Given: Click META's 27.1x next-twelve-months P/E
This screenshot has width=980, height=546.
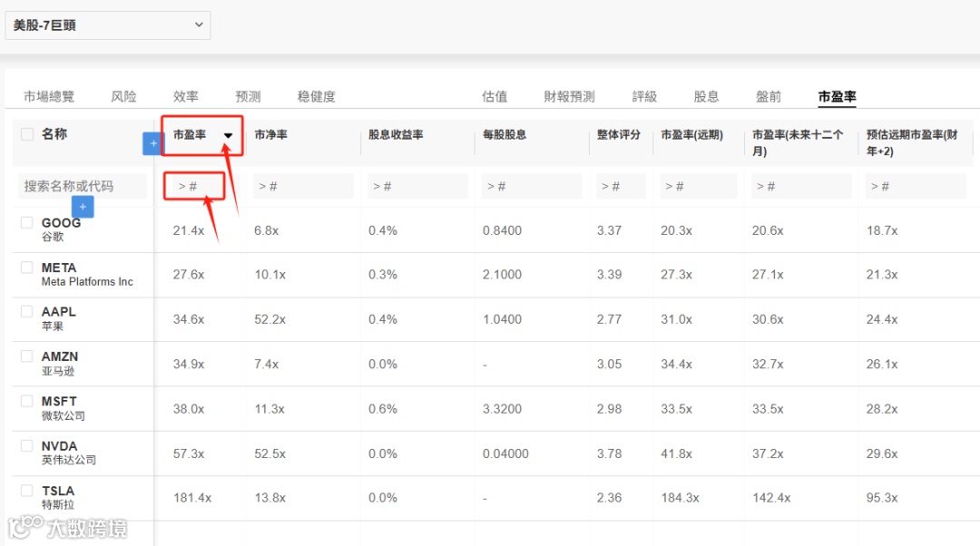Looking at the screenshot, I should 768,275.
